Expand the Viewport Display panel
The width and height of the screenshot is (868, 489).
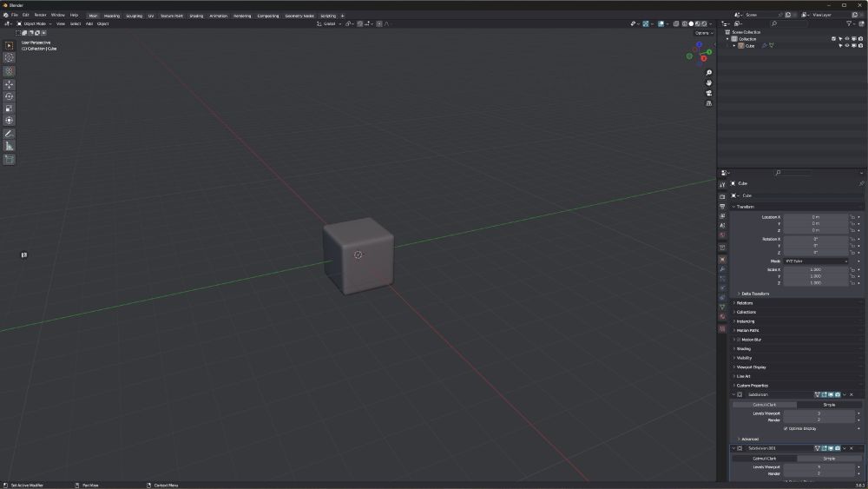(750, 367)
